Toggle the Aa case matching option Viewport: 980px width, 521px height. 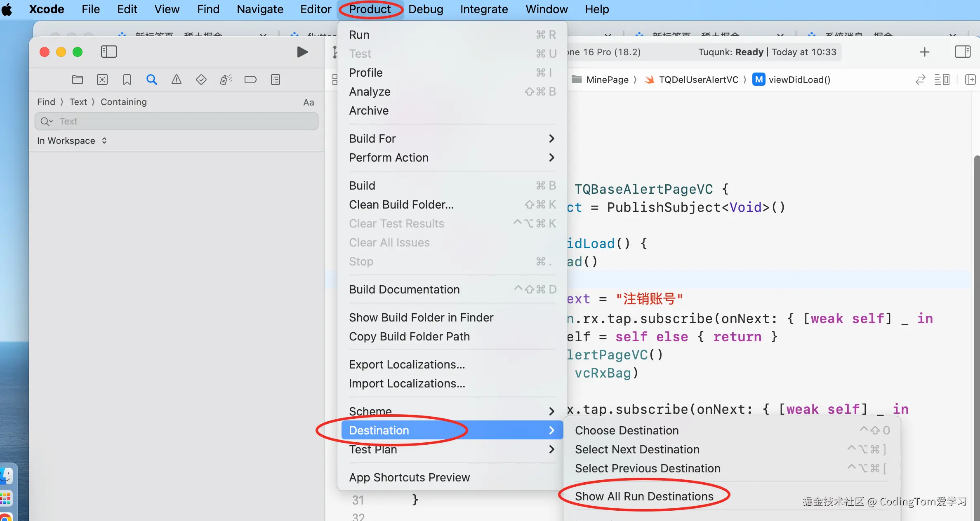309,102
